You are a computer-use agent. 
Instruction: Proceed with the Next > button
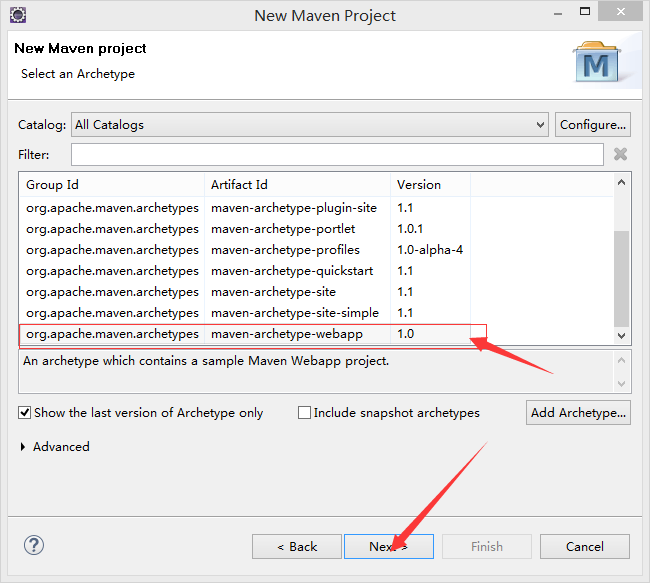coord(389,547)
